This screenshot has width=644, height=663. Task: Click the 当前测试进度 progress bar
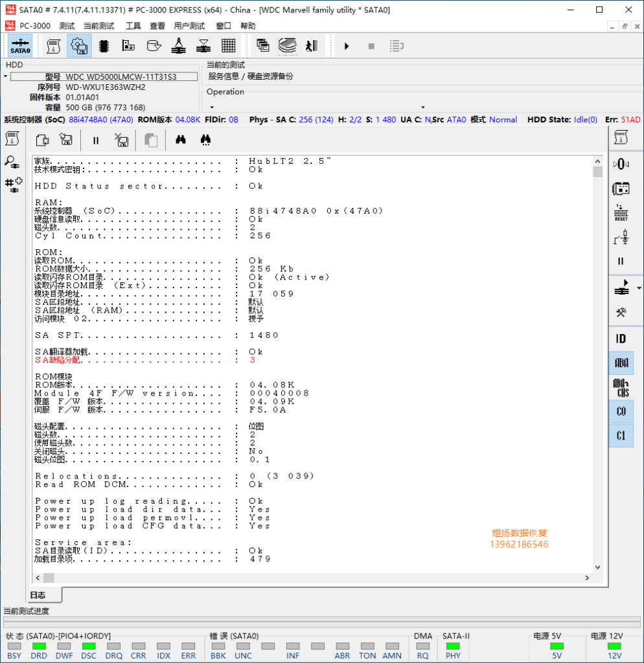[321, 622]
